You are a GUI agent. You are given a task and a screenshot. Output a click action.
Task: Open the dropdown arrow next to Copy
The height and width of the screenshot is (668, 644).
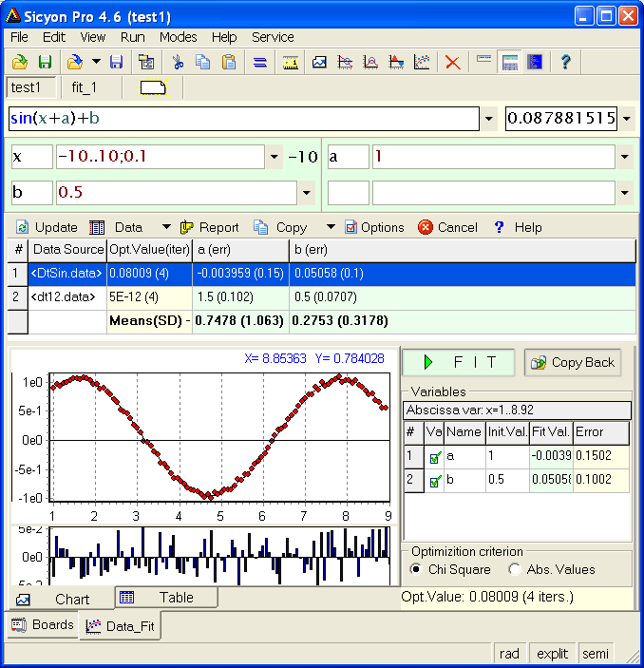[331, 227]
